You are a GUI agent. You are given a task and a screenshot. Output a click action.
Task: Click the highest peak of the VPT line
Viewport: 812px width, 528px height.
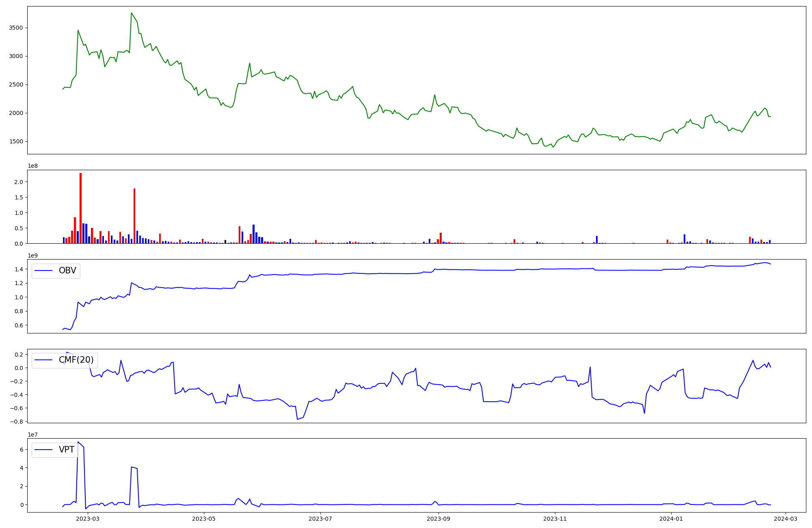tap(78, 442)
